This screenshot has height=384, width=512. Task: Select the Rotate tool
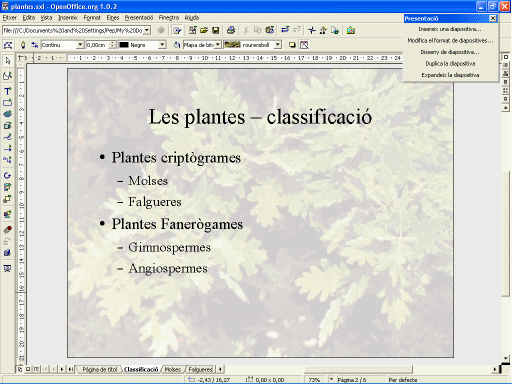click(8, 175)
